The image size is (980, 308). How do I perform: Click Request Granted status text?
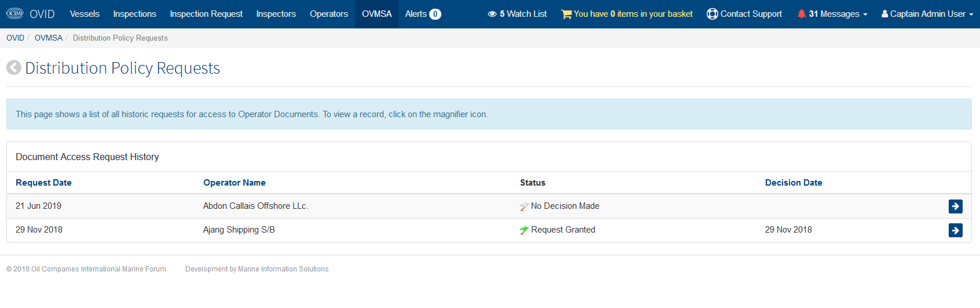[563, 230]
